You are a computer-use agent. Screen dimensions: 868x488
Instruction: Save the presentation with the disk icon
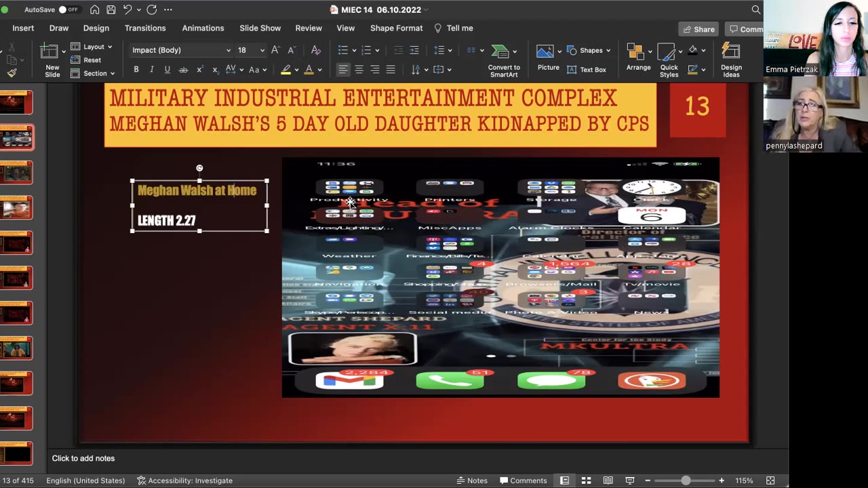tap(111, 9)
